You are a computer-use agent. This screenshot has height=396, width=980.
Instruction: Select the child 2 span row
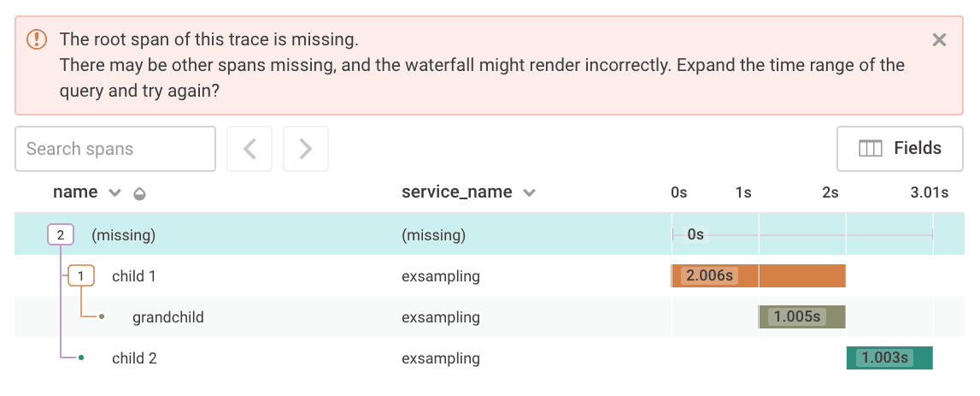pyautogui.click(x=134, y=358)
